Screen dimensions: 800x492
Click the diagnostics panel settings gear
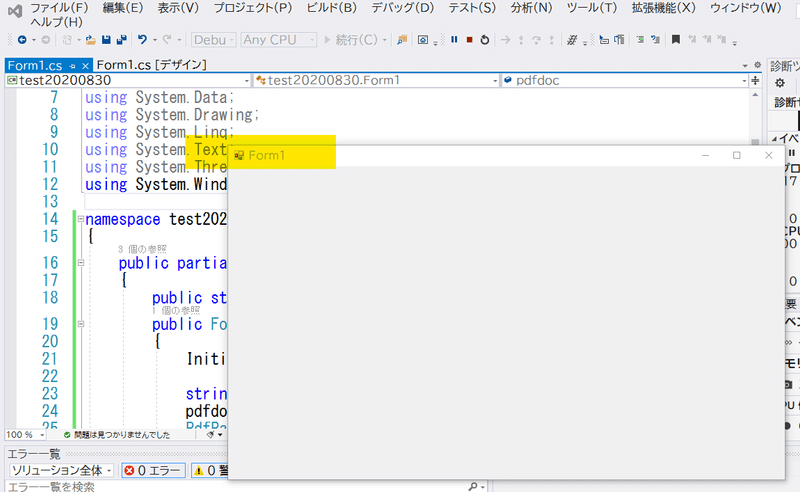pos(780,83)
